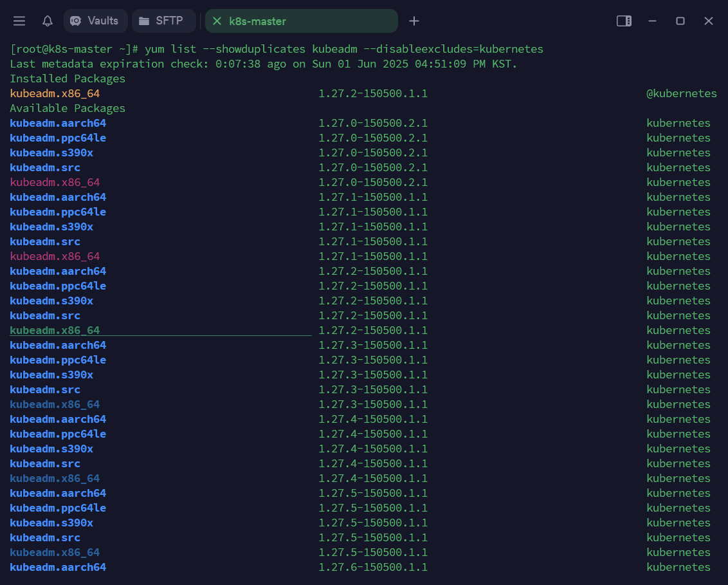Click the 'Installed Packages' heading line

[x=68, y=79]
